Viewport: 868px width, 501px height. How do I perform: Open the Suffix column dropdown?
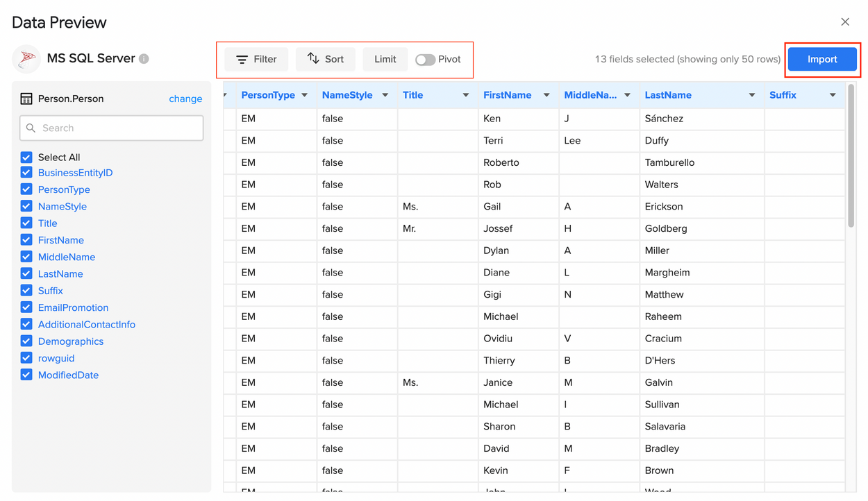point(832,95)
